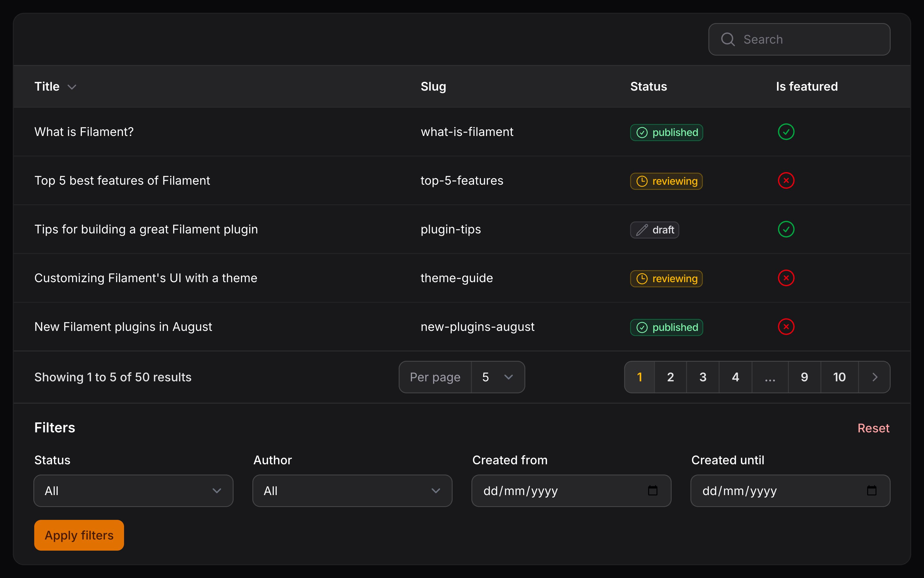
Task: Click featured check icon in plugin-tips row
Action: [786, 229]
